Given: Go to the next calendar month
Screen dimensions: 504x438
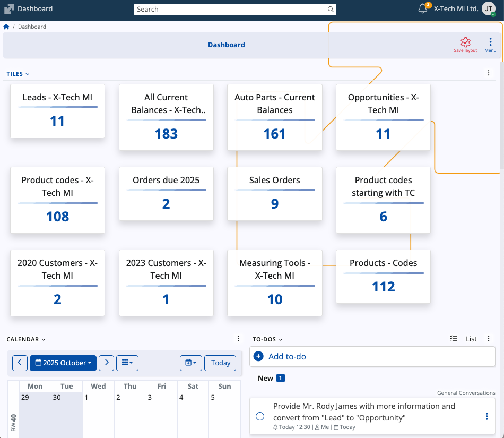Looking at the screenshot, I should click(107, 363).
